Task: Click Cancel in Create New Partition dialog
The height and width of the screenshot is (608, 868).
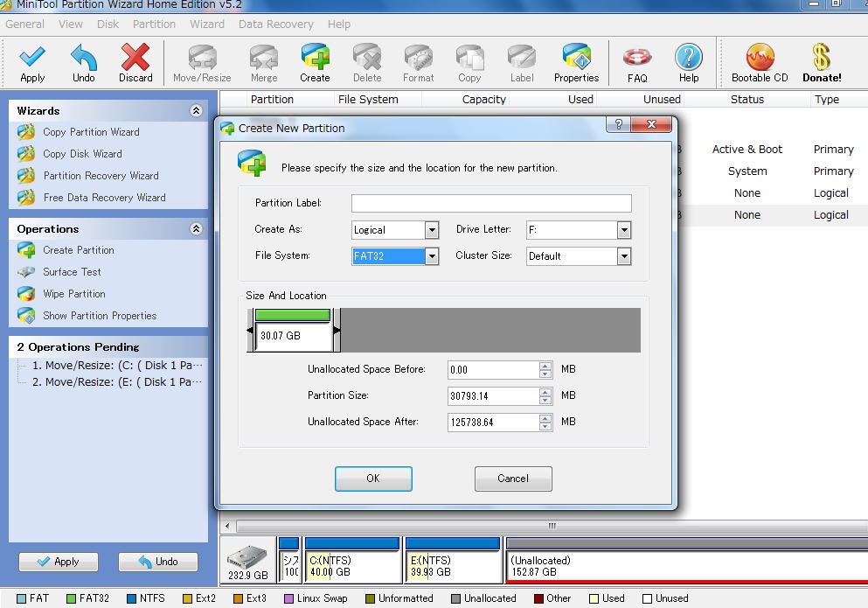Action: [513, 479]
